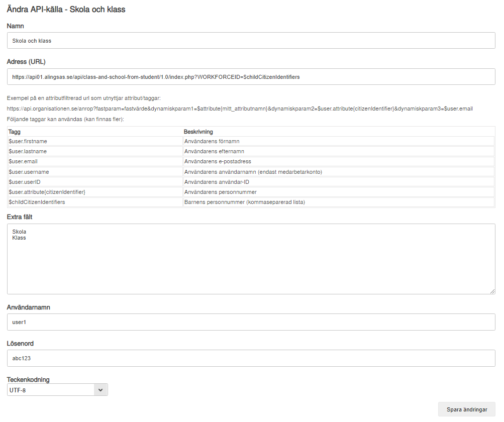Image resolution: width=504 pixels, height=422 pixels.
Task: Click the 'Exempel på en attributfiltrerad url' text
Action: (83, 98)
